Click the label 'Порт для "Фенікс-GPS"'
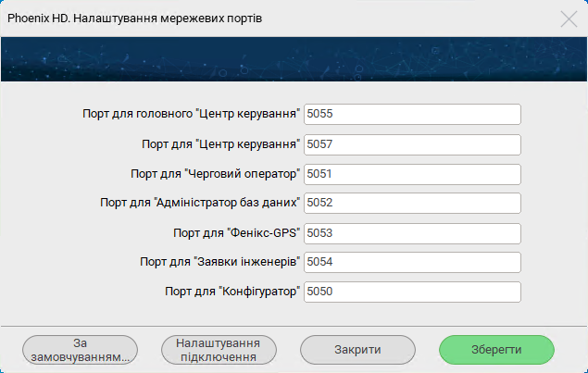Image resolution: width=588 pixels, height=373 pixels. pos(238,232)
